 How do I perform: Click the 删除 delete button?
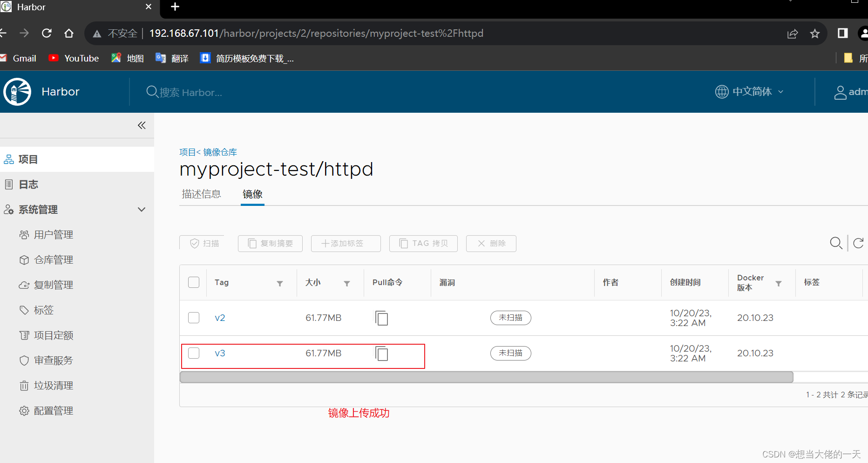[491, 244]
